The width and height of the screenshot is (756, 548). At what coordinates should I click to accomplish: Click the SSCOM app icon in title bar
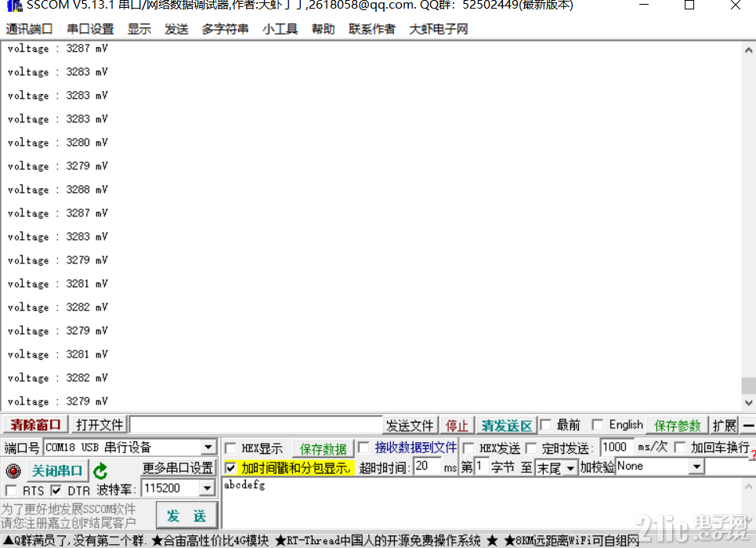[14, 5]
